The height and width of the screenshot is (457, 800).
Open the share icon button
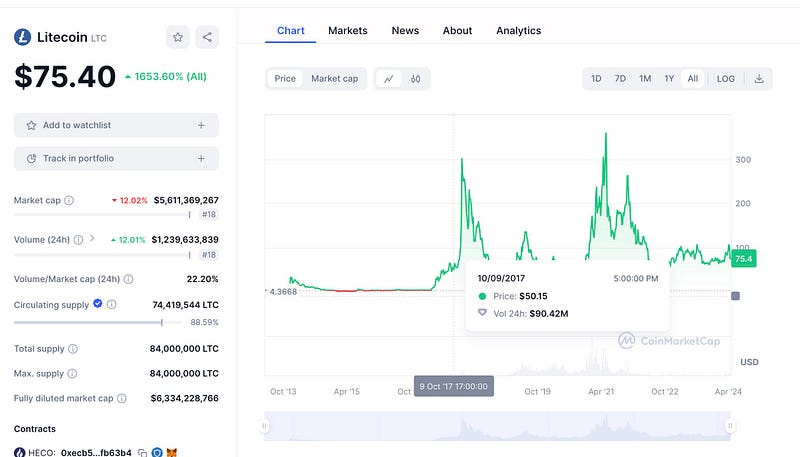pos(207,37)
